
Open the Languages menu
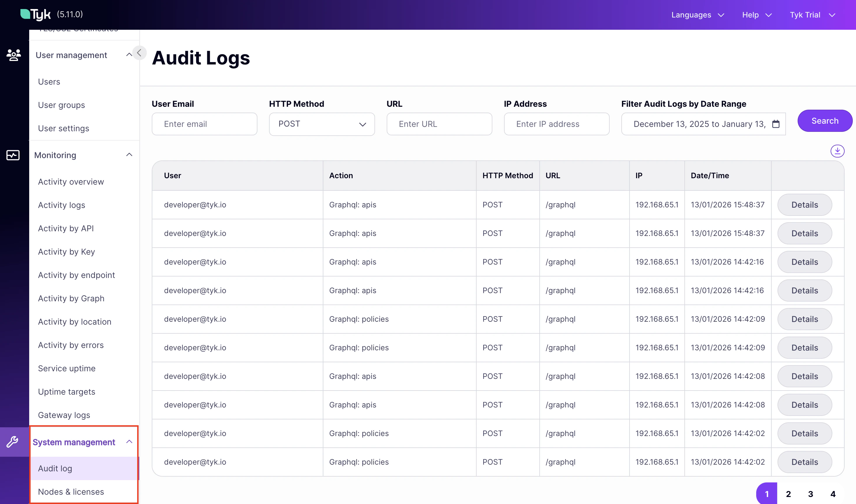[697, 15]
